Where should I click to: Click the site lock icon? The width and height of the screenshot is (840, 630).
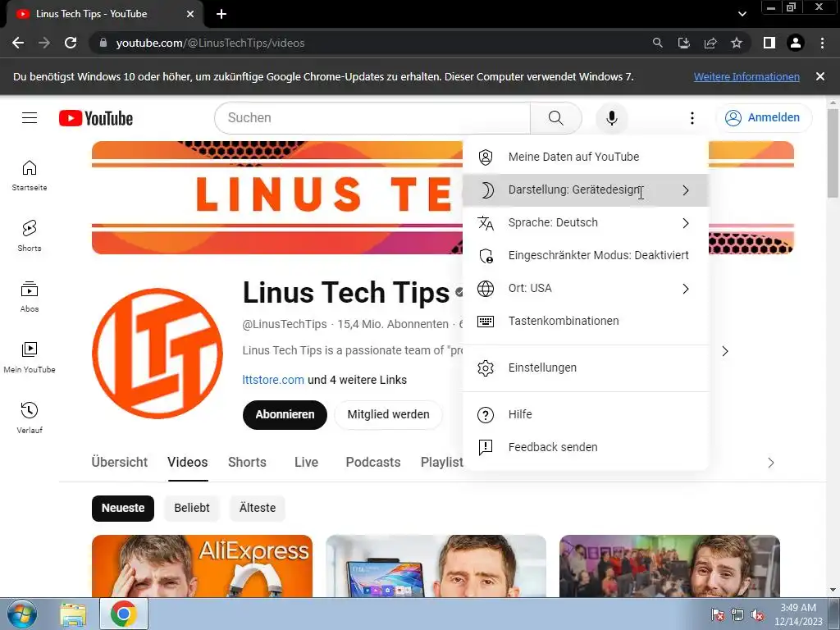103,43
